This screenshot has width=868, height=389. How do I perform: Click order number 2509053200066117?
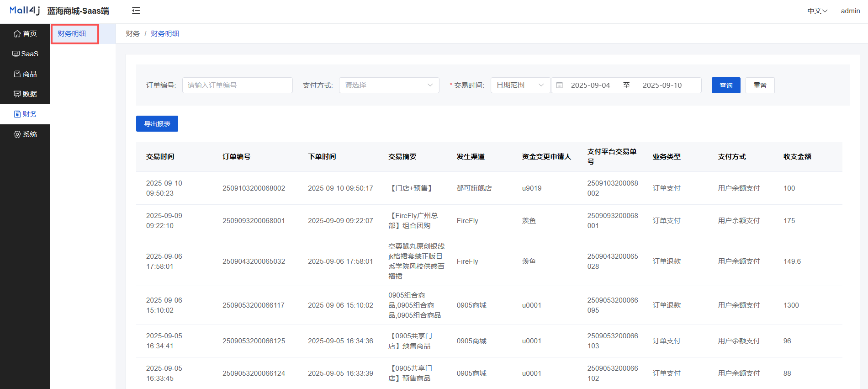click(254, 305)
